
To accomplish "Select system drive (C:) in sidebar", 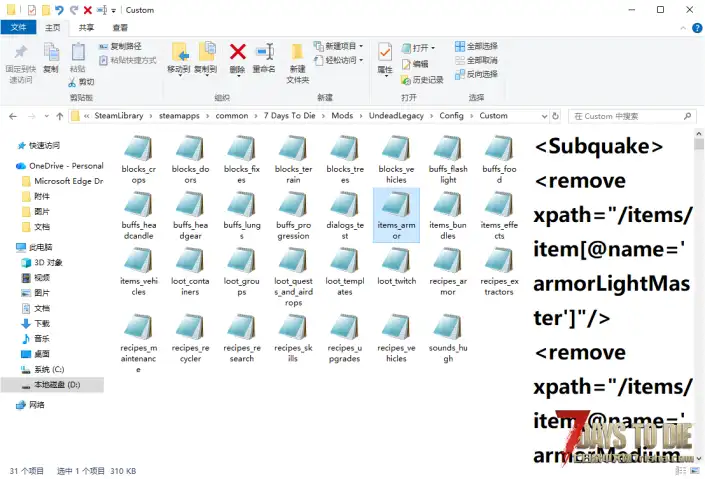I will point(43,370).
